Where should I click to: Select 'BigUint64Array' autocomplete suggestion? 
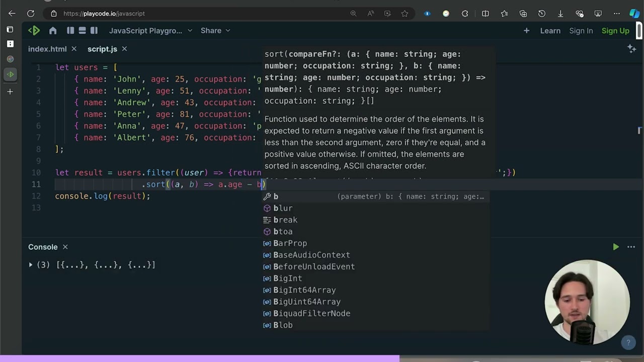click(x=376, y=302)
